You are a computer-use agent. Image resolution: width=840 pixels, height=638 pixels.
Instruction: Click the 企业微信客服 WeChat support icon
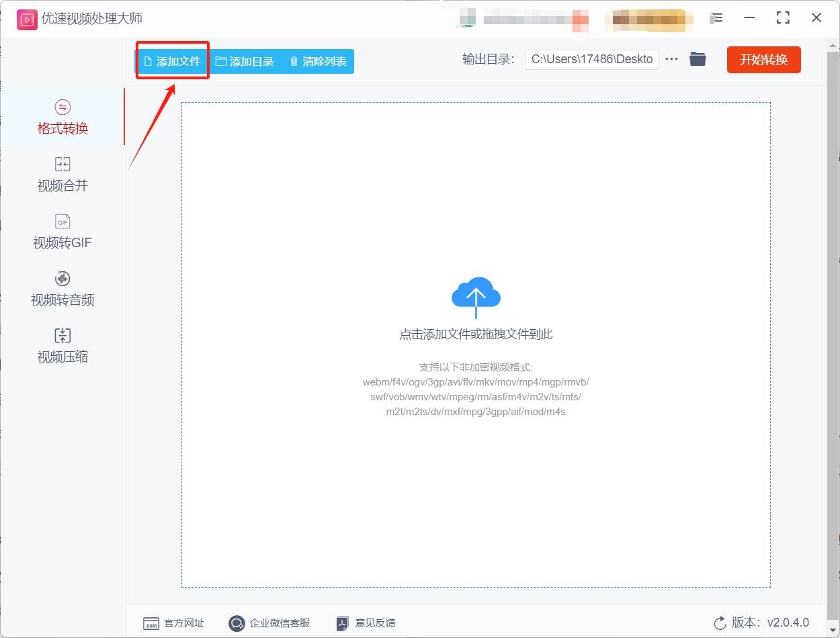point(269,623)
